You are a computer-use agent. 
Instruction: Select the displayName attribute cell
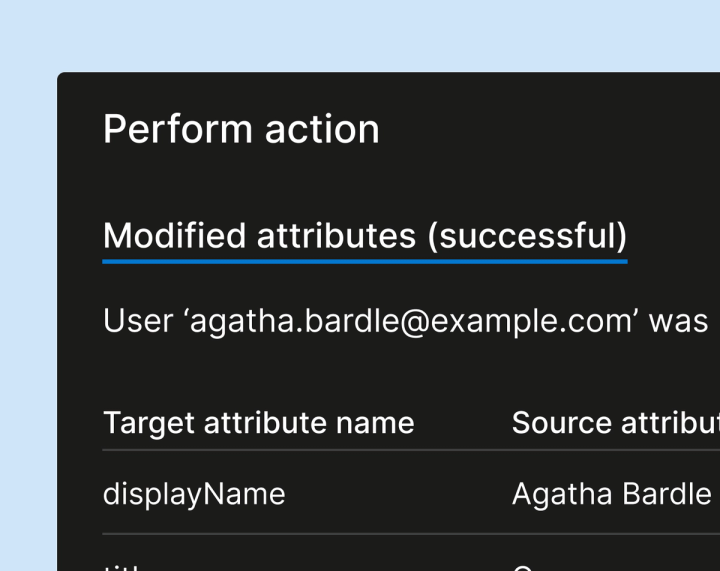[x=194, y=494]
